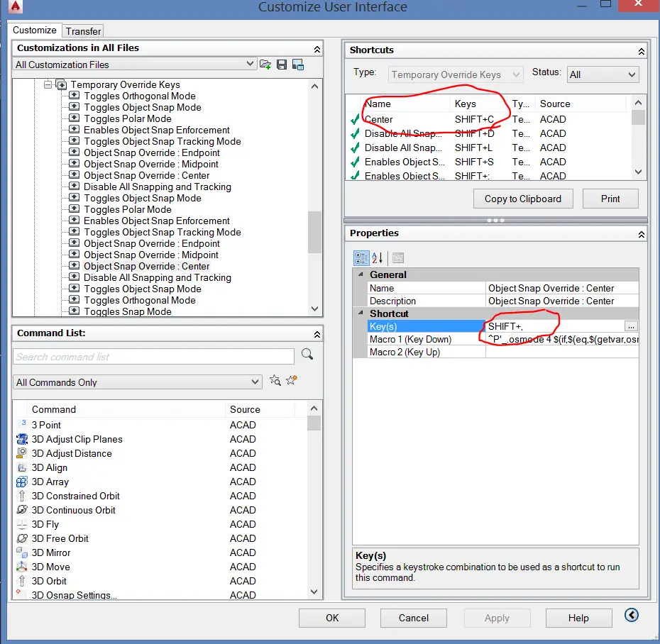
Task: Click the 3D Move command icon
Action: click(22, 567)
